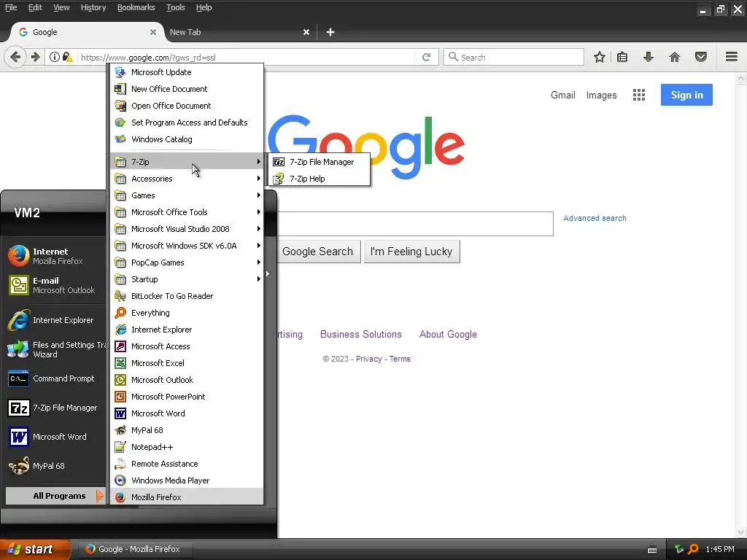Click the Firefox Search box
This screenshot has width=747, height=560.
(x=514, y=57)
